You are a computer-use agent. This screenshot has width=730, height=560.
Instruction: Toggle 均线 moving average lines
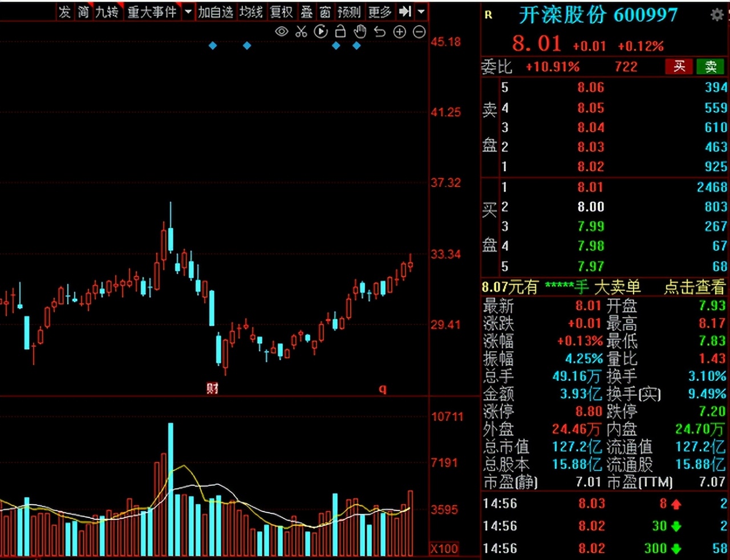click(251, 12)
